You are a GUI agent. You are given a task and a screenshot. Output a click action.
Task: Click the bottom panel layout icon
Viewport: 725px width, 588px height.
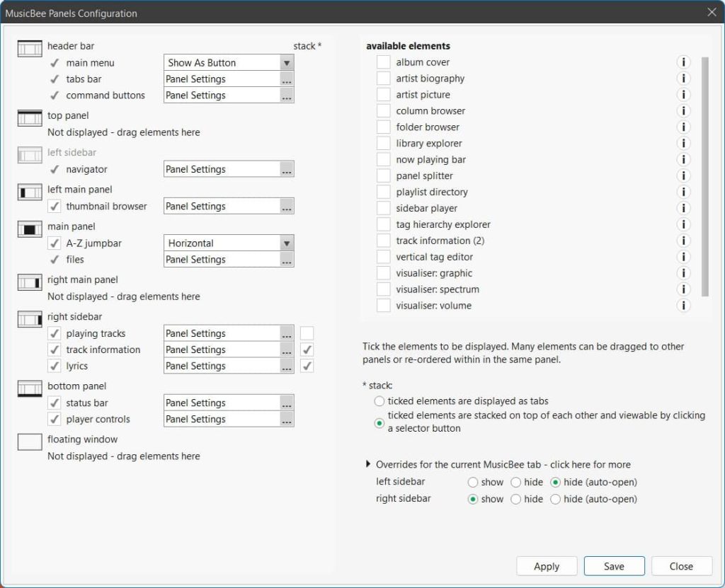click(29, 389)
